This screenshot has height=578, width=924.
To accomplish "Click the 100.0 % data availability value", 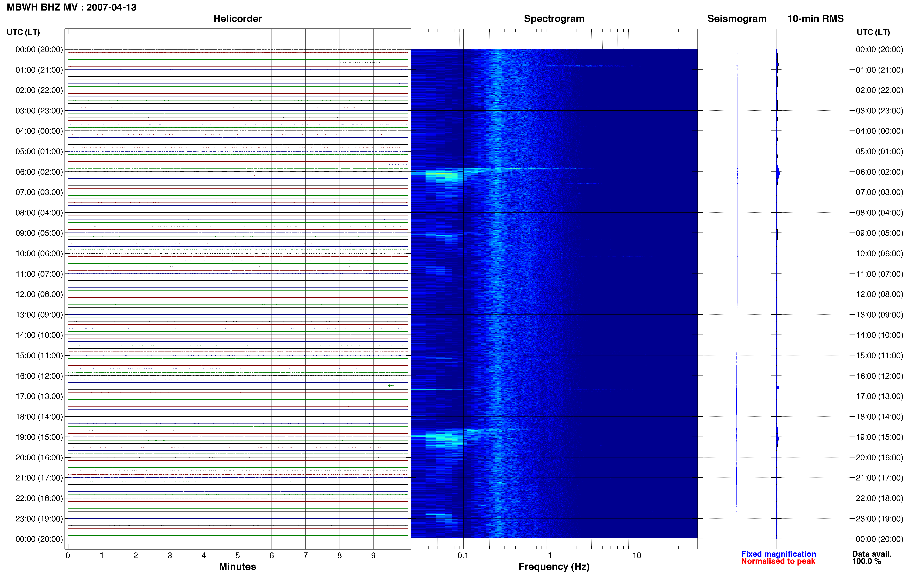I will pos(867,561).
